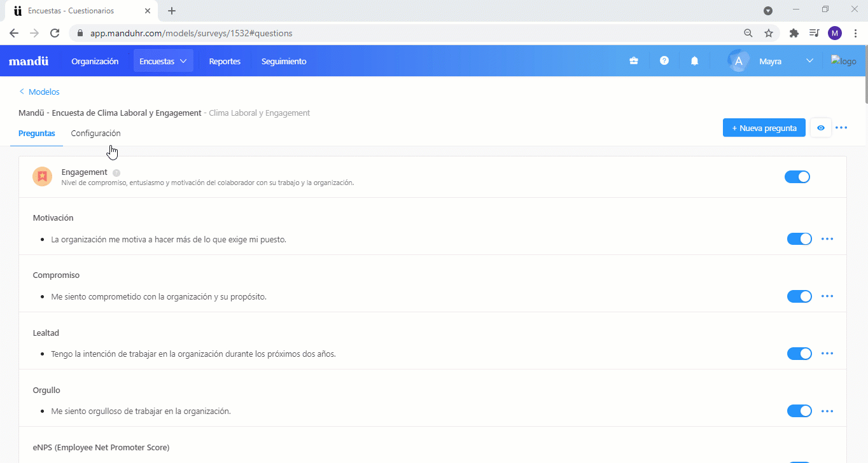Open a new browser tab with plus
Image resolution: width=868 pixels, height=463 pixels.
(x=172, y=11)
